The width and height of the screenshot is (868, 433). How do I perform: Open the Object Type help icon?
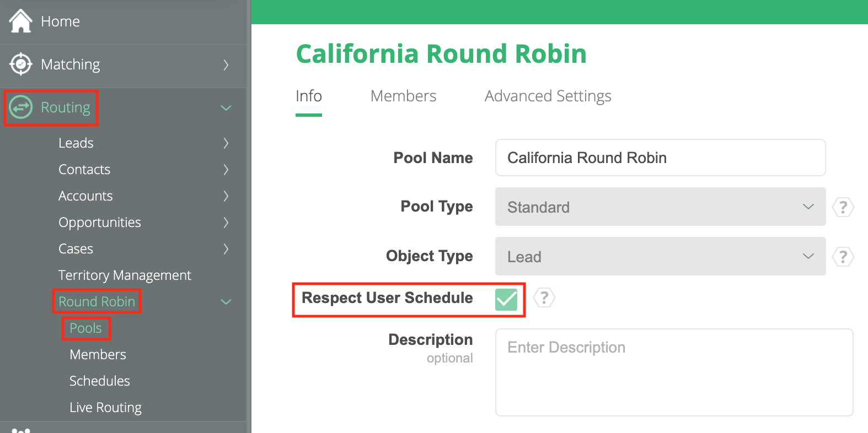(x=843, y=257)
